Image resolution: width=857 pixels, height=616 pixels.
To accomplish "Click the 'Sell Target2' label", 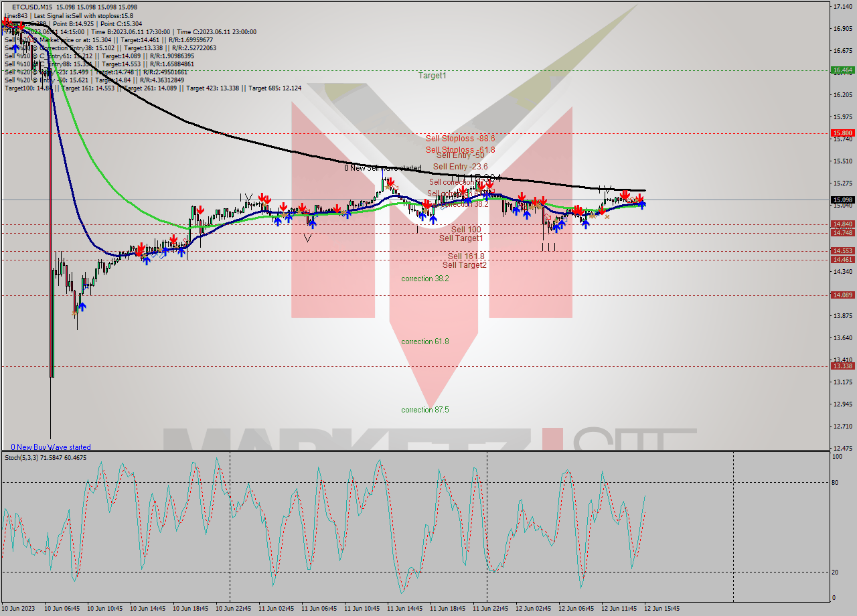I will point(464,264).
